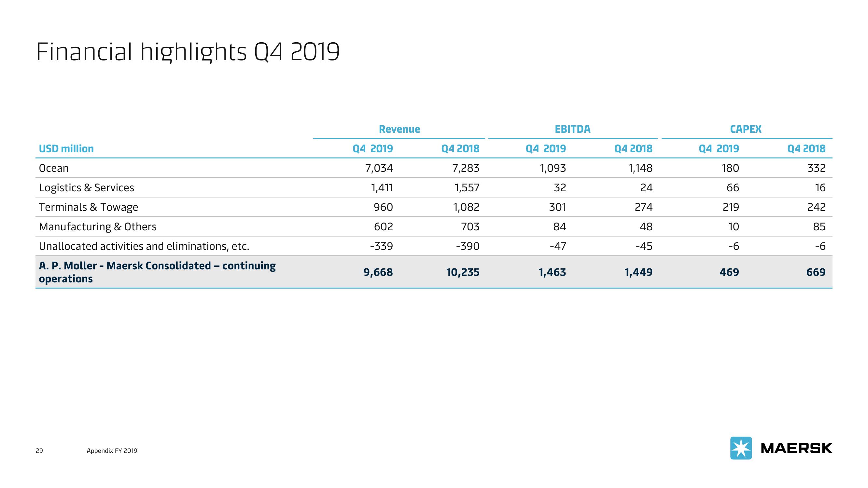Click the USD million header label

[66, 149]
